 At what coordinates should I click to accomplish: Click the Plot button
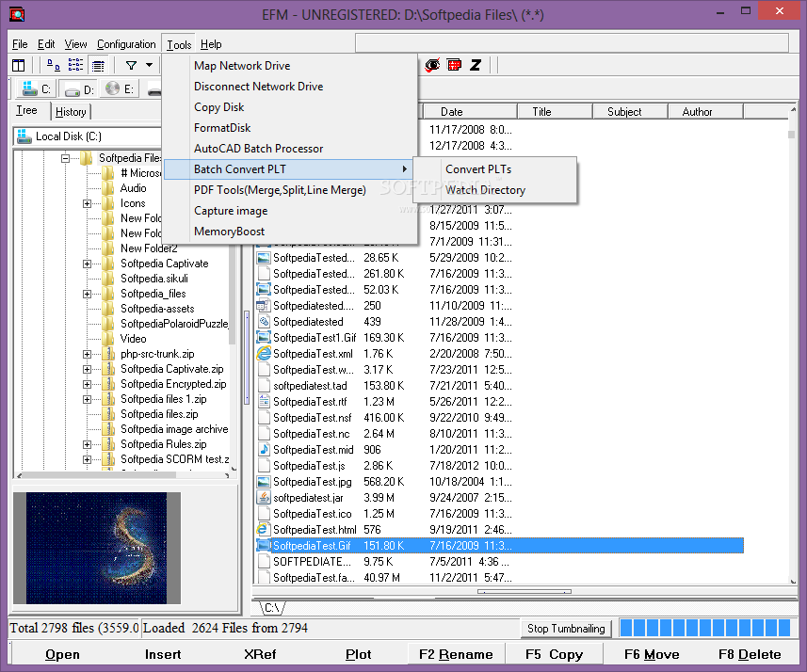pyautogui.click(x=358, y=654)
